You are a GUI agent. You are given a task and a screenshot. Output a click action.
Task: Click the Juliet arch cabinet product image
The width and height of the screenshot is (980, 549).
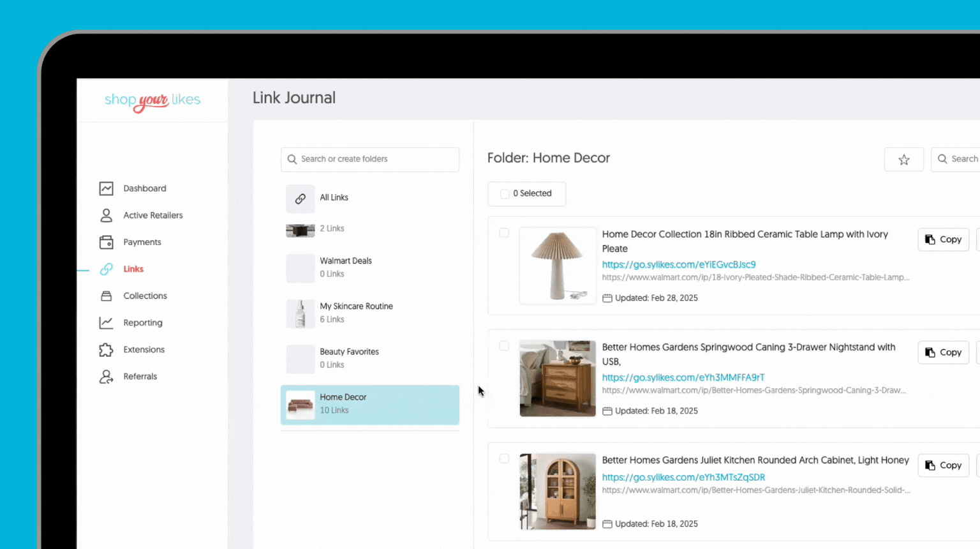coord(558,492)
